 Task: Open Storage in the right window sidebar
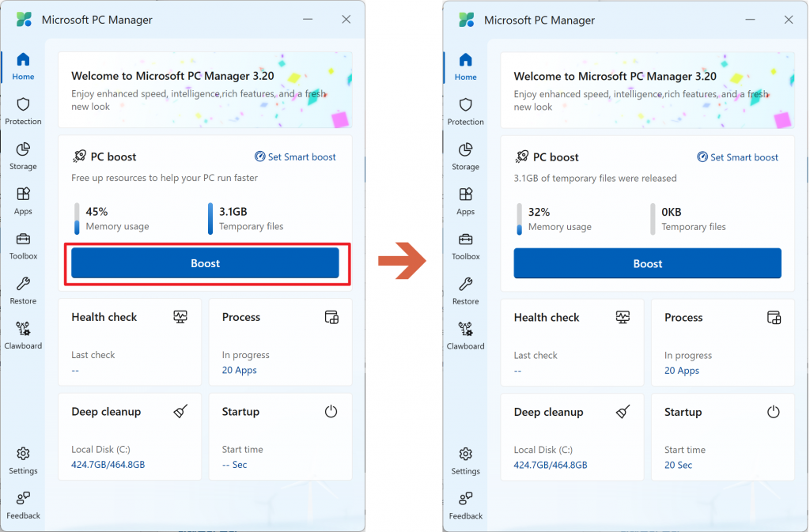465,157
